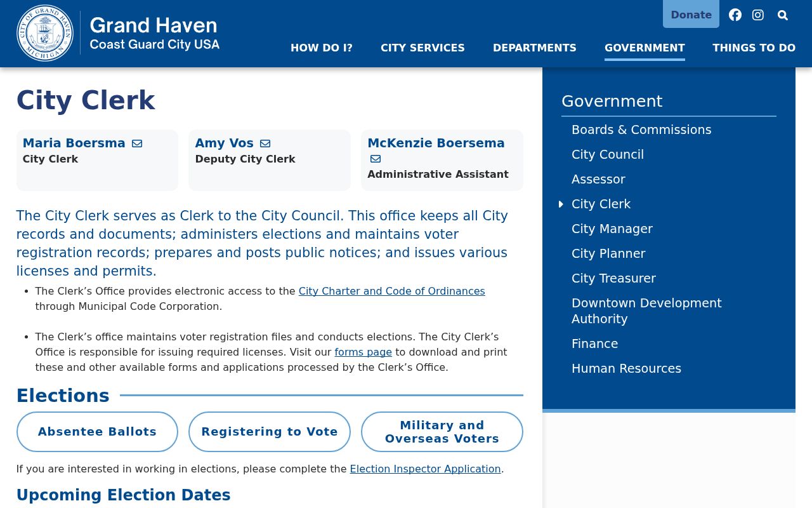The height and width of the screenshot is (508, 812).
Task: Open Human Resources sidebar link
Action: tap(626, 368)
